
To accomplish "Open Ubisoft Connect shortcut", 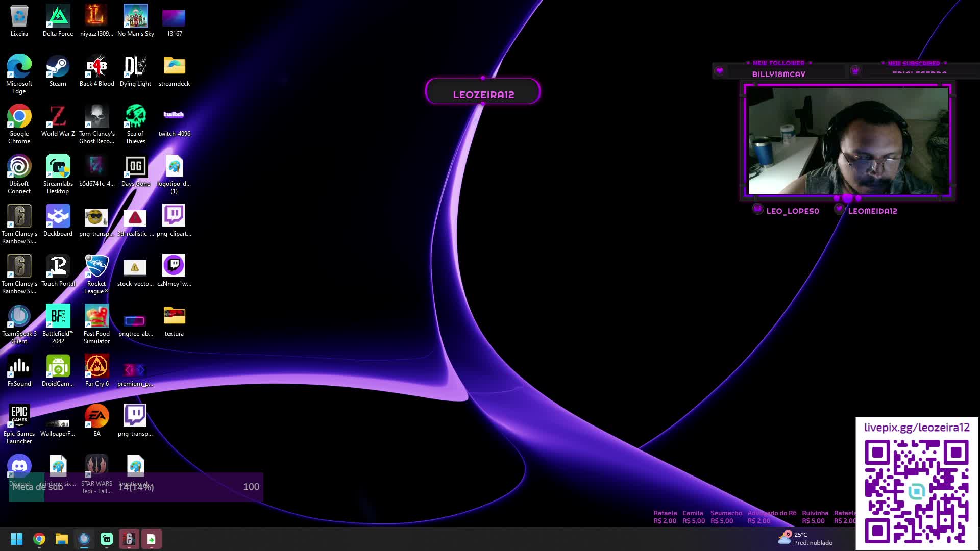I will (x=19, y=174).
